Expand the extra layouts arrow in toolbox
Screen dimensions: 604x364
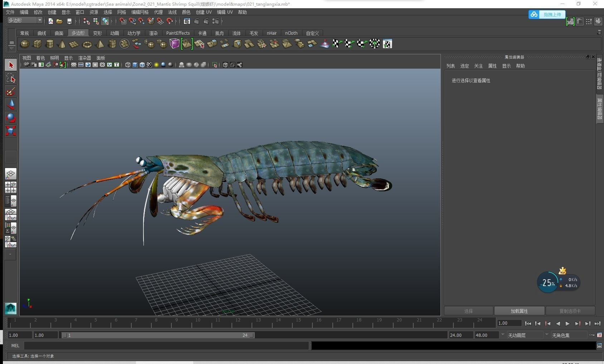coord(10,255)
